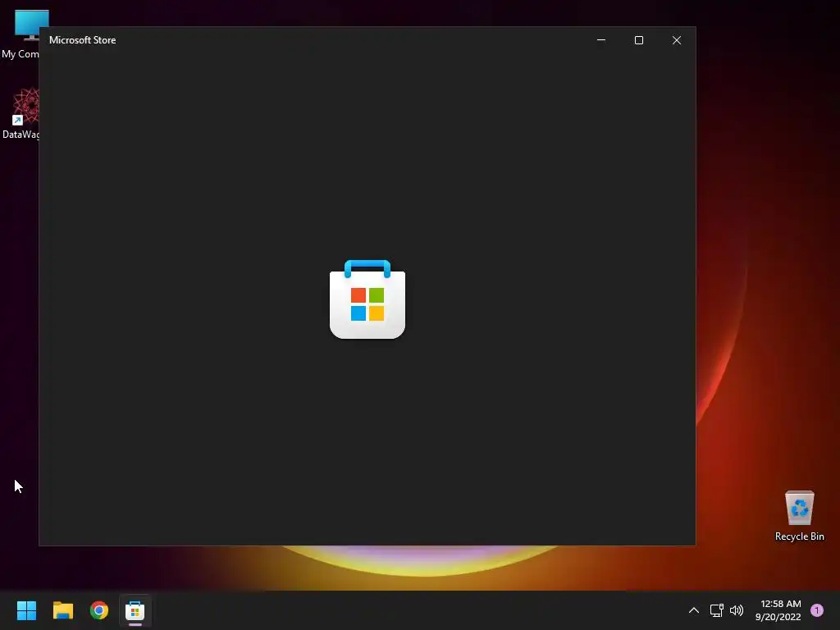
Task: Select the DataWag desktop shortcut
Action: point(21,113)
